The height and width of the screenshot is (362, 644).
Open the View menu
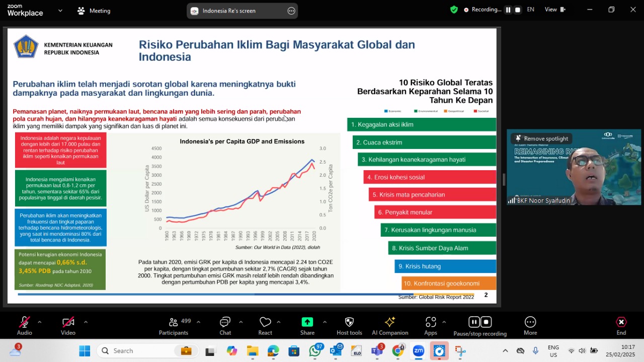point(555,10)
